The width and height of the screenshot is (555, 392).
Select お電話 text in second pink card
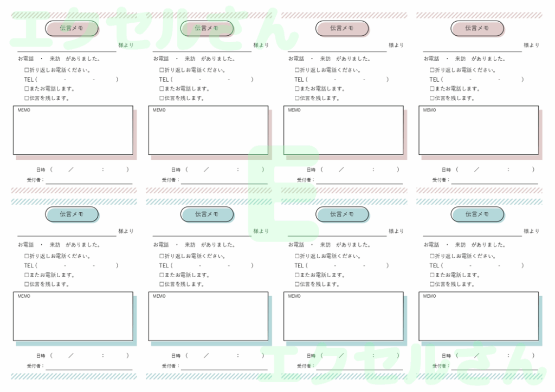[161, 58]
